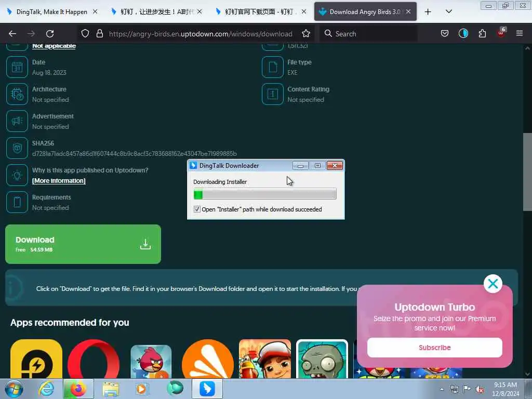Click the File type document icon
Screen dimensions: 532x399
pyautogui.click(x=272, y=67)
